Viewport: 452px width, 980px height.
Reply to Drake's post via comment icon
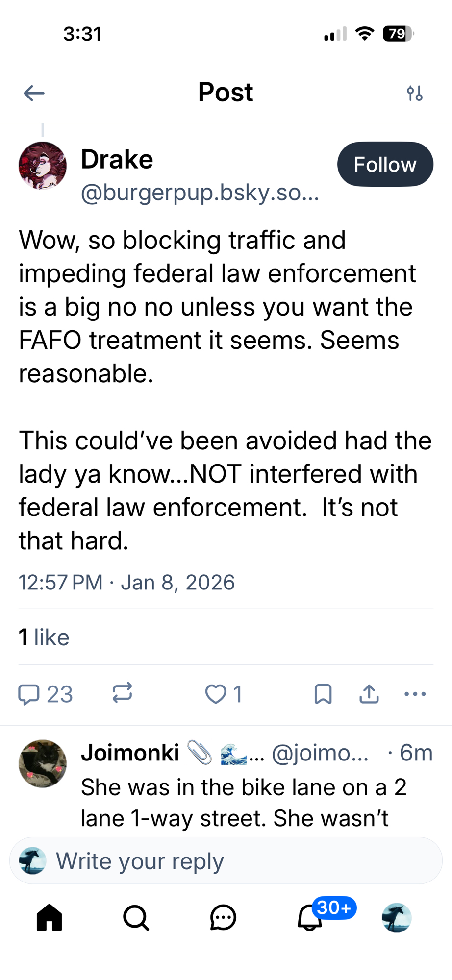[29, 694]
